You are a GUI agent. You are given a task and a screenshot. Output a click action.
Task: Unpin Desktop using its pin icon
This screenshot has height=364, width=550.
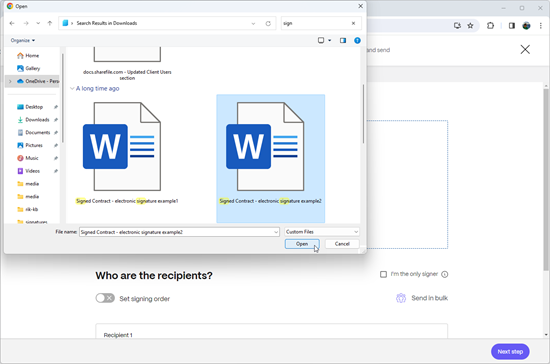(x=56, y=107)
